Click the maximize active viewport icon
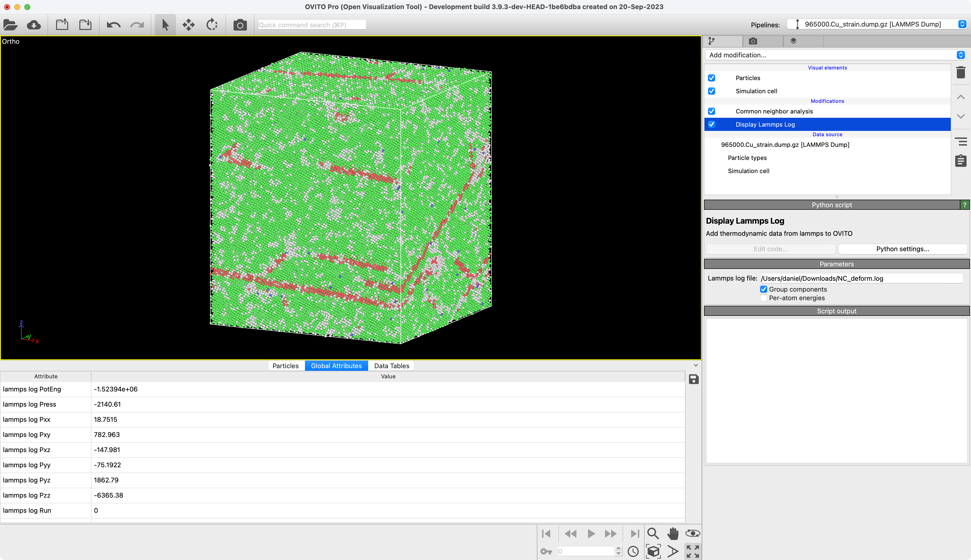The height and width of the screenshot is (560, 971). click(x=693, y=552)
